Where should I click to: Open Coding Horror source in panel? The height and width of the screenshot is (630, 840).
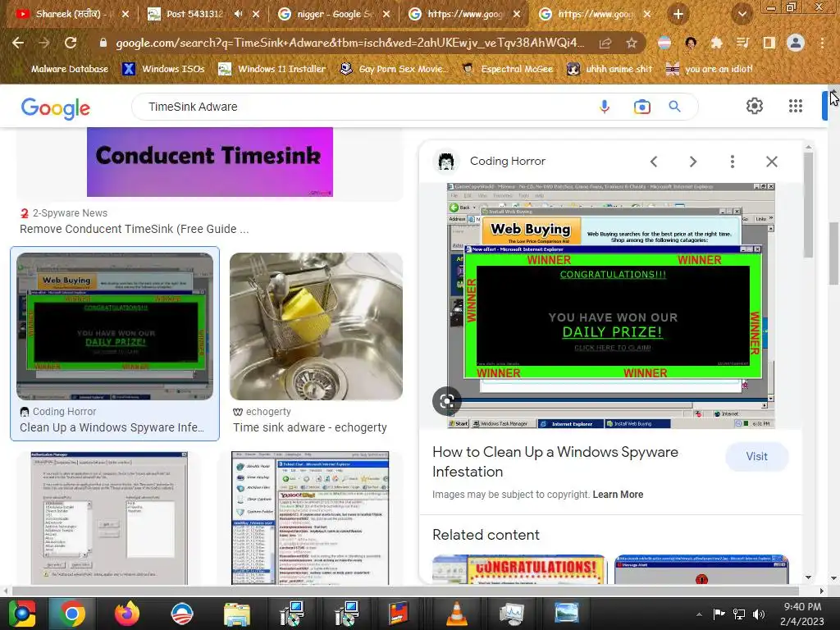(x=507, y=161)
